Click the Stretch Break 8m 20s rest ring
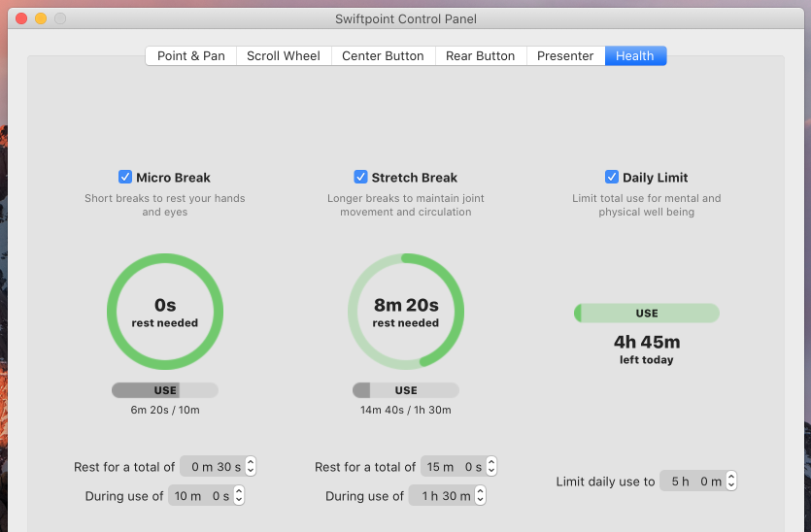This screenshot has width=811, height=532. click(x=406, y=312)
